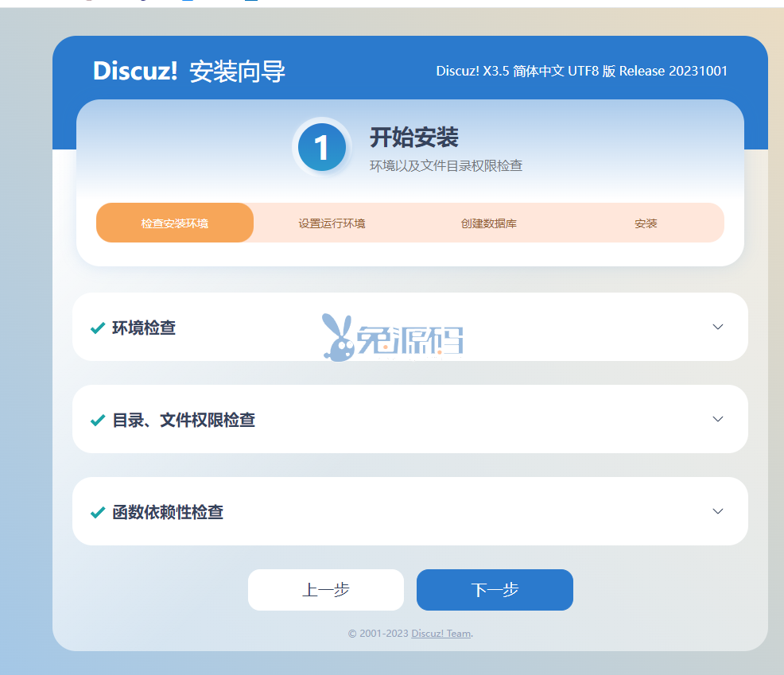Expand the 函数依赖性检查 section chevron
This screenshot has height=675, width=784.
click(717, 511)
